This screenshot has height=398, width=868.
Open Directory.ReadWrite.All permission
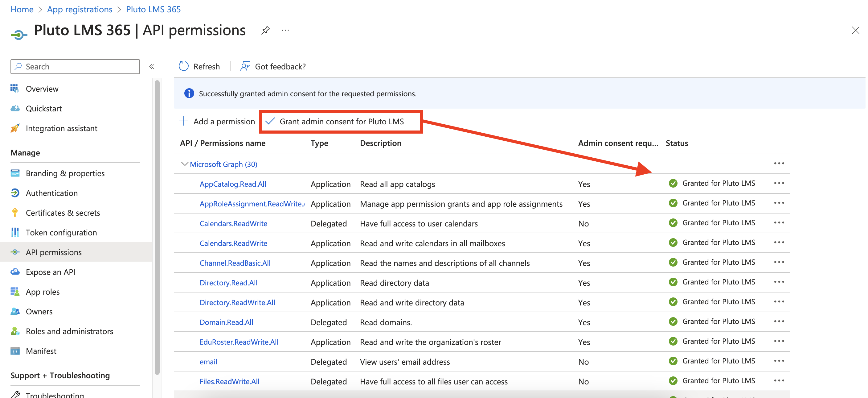click(237, 302)
